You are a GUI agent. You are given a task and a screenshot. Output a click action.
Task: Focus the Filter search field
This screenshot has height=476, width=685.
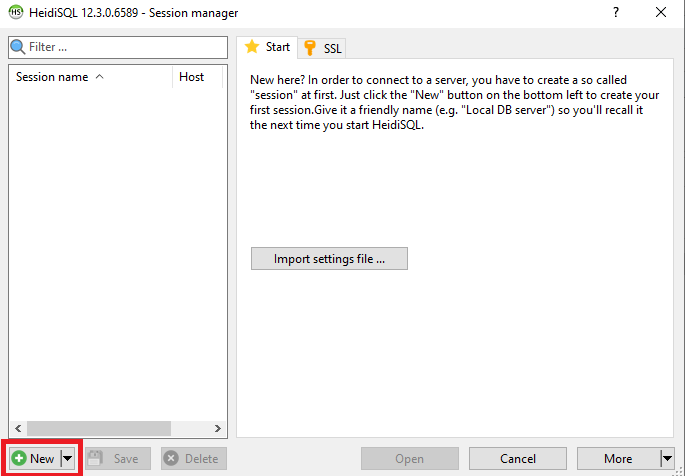118,47
